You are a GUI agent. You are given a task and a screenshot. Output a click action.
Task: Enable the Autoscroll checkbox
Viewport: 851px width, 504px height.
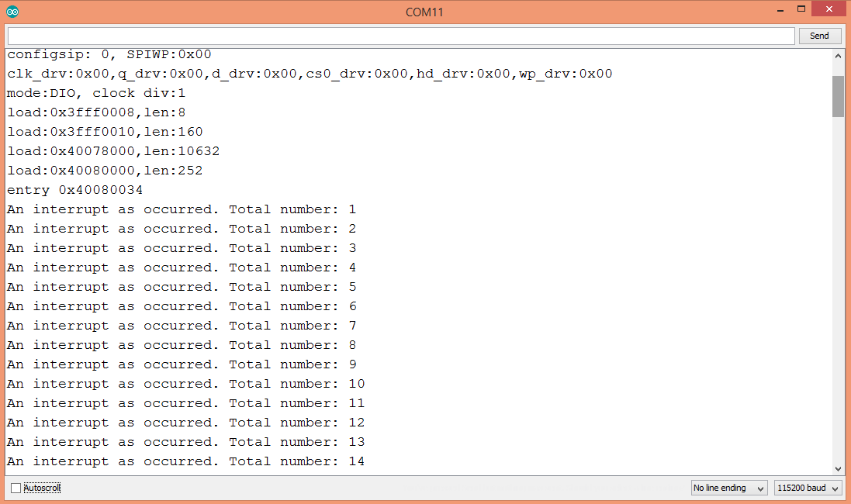coord(17,487)
